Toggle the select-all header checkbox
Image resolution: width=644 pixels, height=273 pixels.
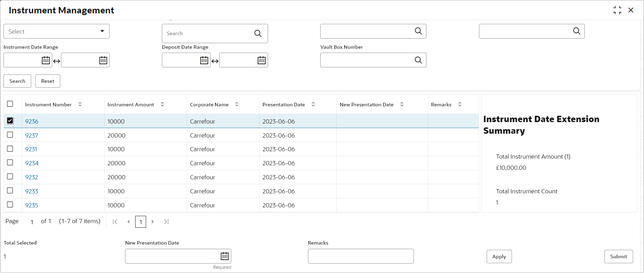coord(10,104)
